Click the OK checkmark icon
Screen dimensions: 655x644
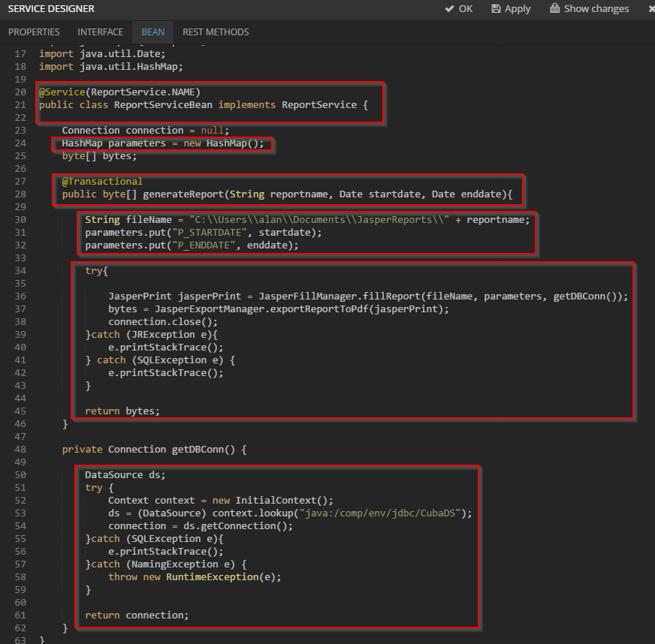tap(450, 9)
